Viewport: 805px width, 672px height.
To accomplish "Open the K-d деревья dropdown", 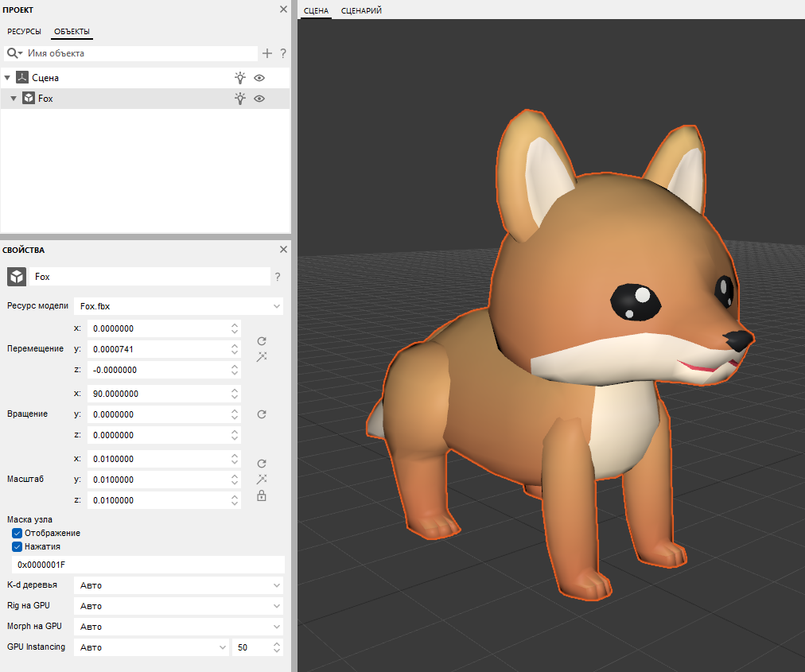I will (x=178, y=585).
